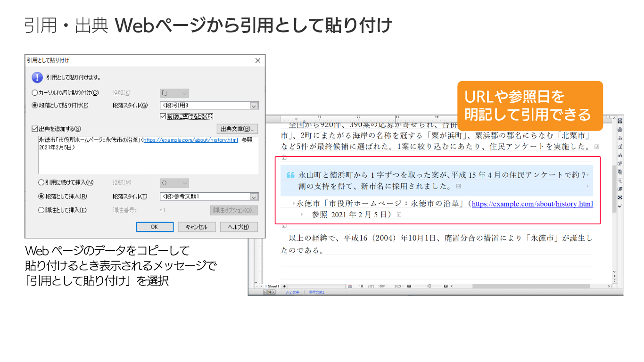Screen dimensions: 644x362
Task: Select カーソル位置に貼り付け radio option
Action: [x=35, y=93]
